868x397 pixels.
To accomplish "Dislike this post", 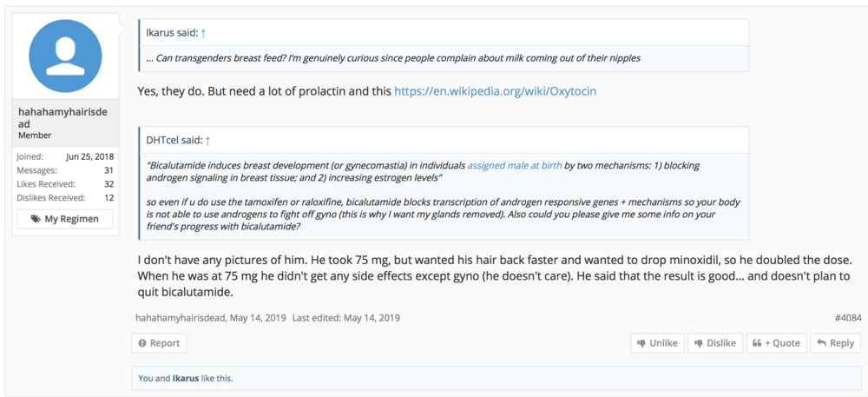I will pos(714,343).
